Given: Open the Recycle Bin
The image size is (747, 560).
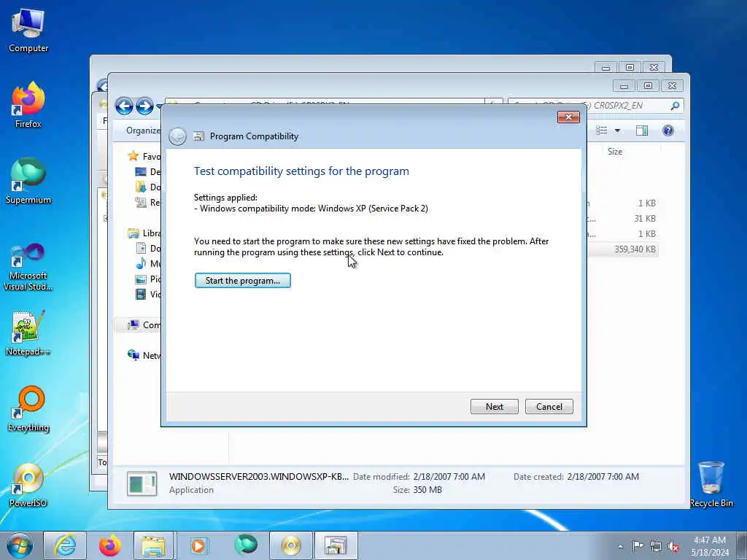Looking at the screenshot, I should coord(711,485).
